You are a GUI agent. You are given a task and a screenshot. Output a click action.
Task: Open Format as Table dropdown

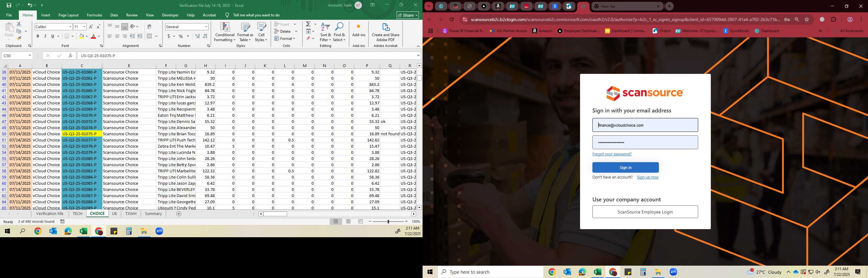tap(245, 32)
